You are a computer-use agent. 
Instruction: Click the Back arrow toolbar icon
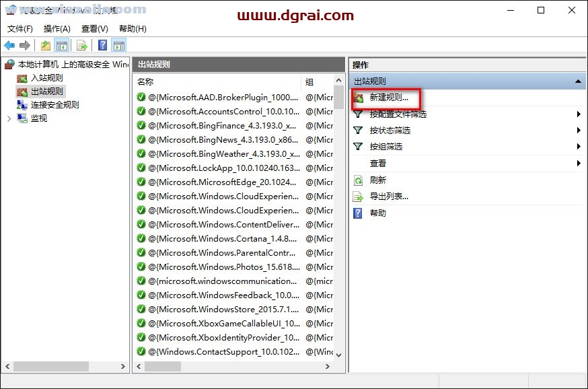click(x=9, y=45)
